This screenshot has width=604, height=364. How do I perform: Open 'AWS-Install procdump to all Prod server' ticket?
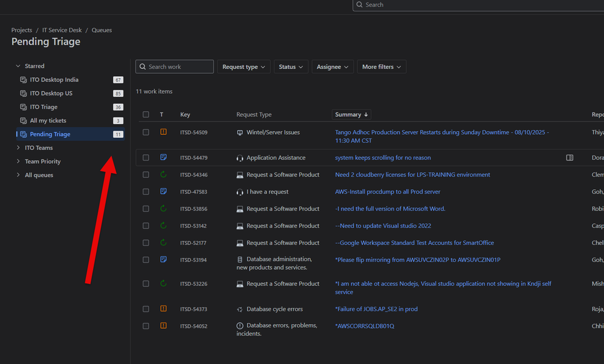[x=388, y=192]
